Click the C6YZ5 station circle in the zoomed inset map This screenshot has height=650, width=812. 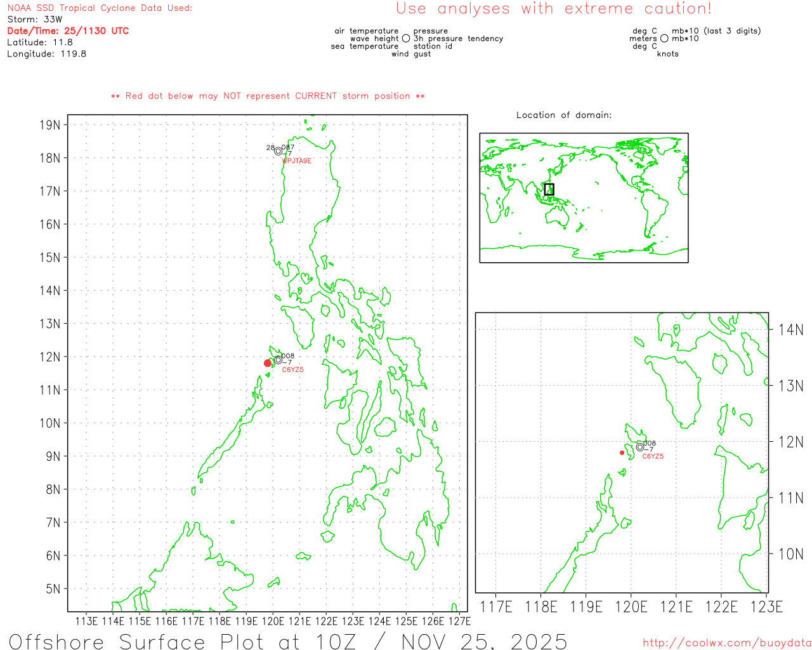tap(639, 447)
